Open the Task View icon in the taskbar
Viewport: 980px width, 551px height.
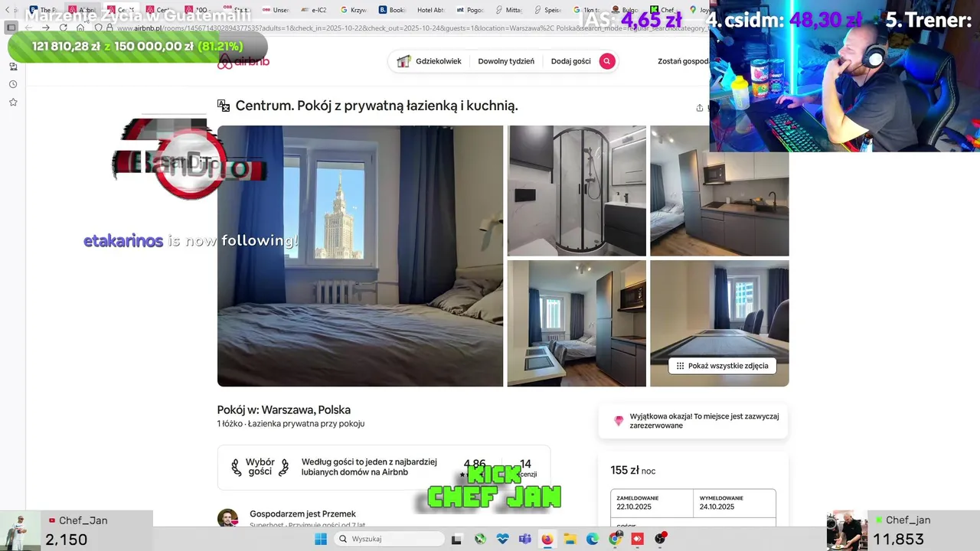pyautogui.click(x=456, y=539)
